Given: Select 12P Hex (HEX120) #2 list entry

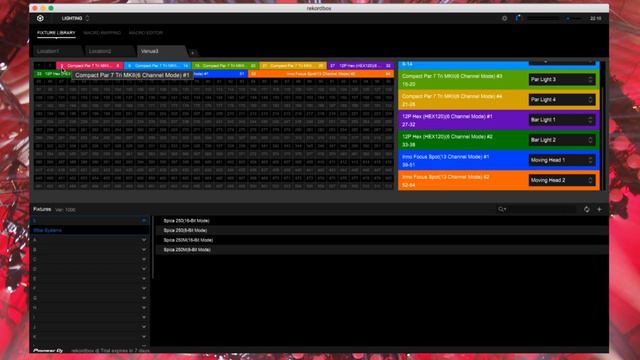Looking at the screenshot, I should pos(499,140).
